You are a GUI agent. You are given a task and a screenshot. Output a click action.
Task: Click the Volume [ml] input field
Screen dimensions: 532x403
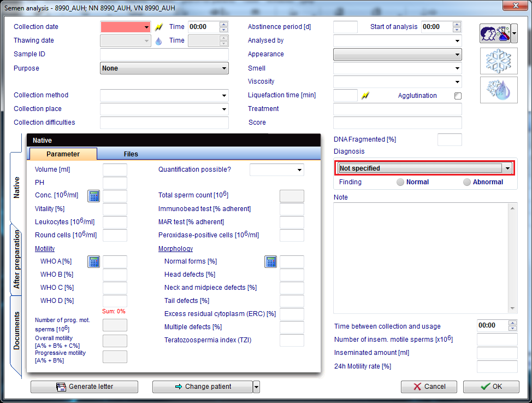tap(115, 170)
